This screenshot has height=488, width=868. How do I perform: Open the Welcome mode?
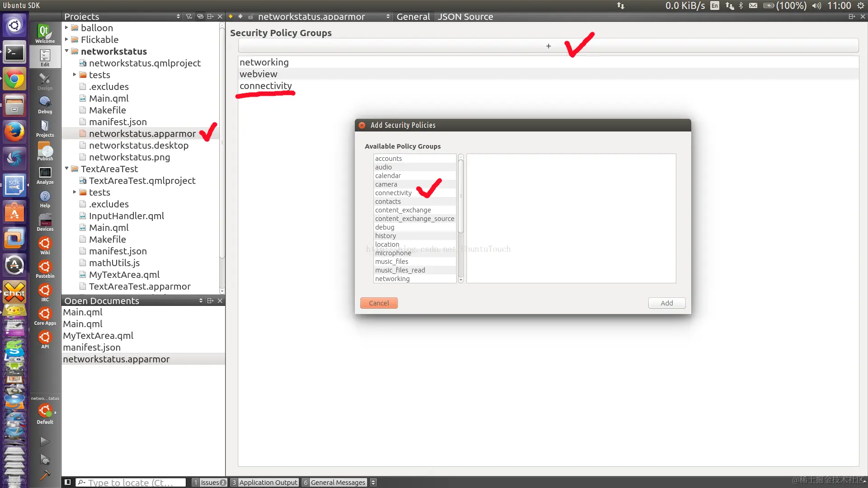45,33
